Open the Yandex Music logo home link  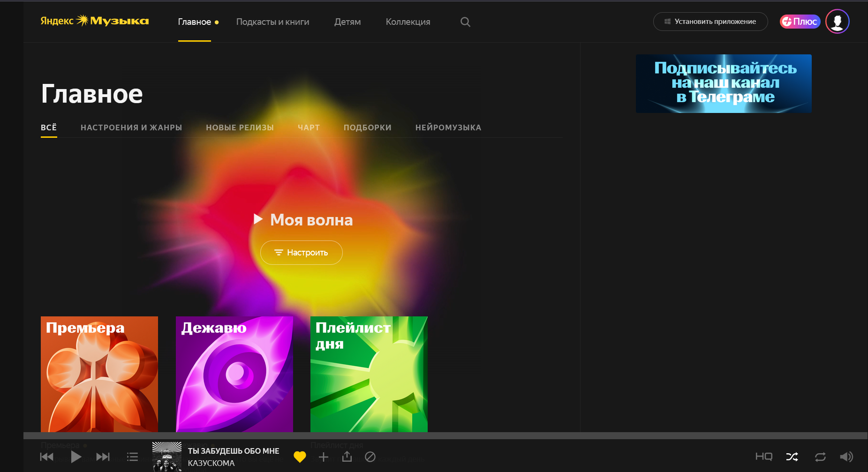pos(94,21)
